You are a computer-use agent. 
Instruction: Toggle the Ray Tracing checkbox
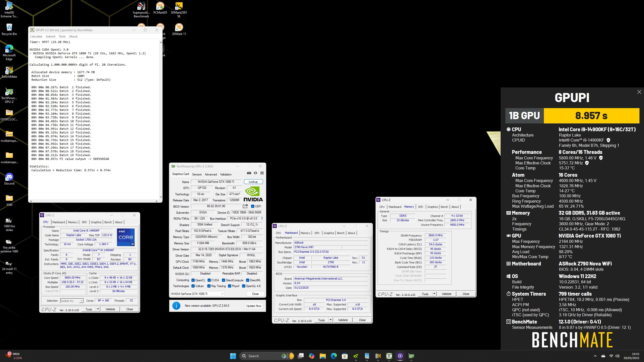click(209, 286)
